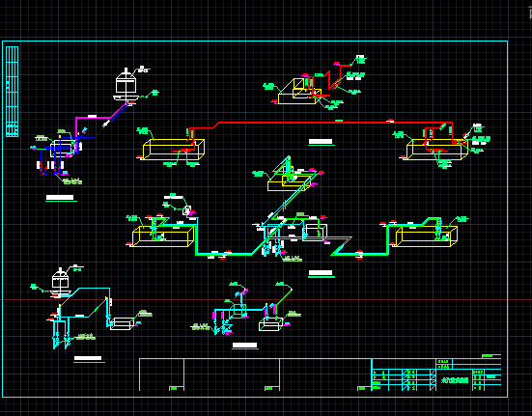Select the yellow box at left of middle cyan system
Image resolution: width=532 pixels, height=416 pixels.
(x=163, y=236)
